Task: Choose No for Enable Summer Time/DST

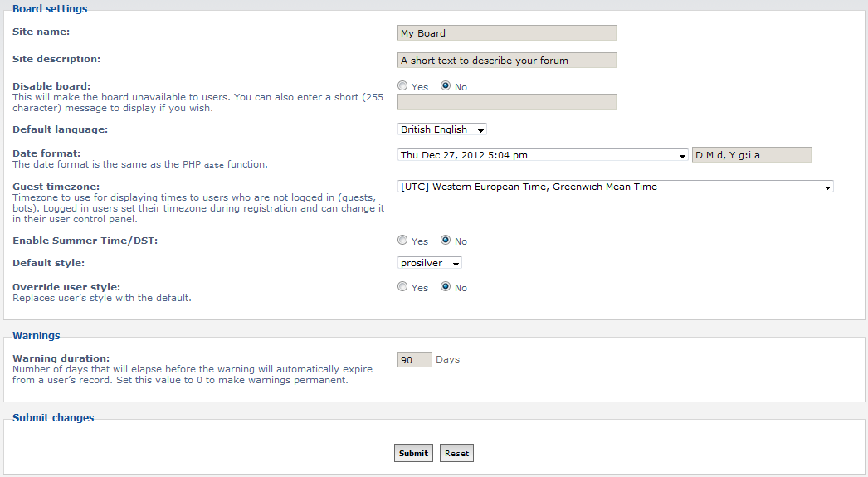Action: click(x=446, y=241)
